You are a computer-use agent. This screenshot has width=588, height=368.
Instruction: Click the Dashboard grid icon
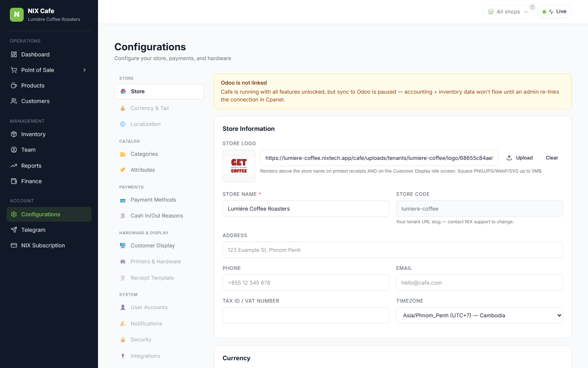(x=14, y=54)
